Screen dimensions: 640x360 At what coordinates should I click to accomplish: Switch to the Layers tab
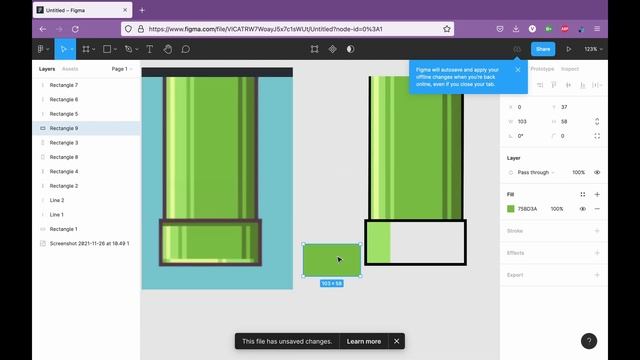47,69
